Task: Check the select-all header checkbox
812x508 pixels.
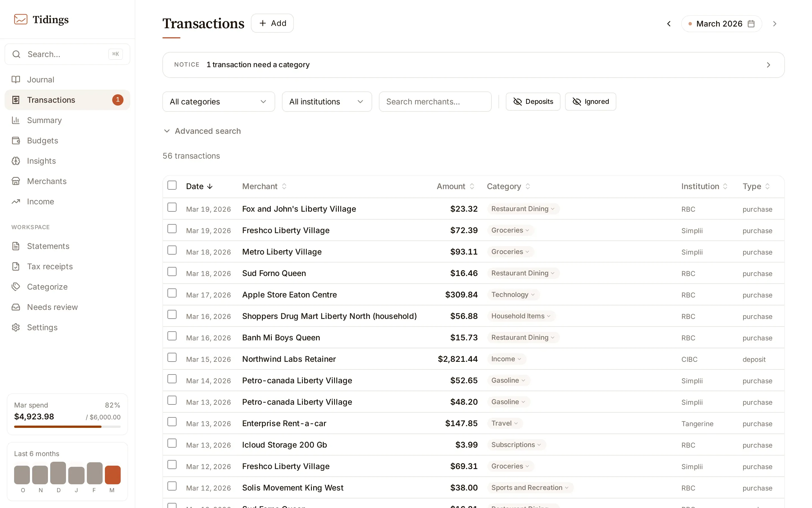Action: [172, 185]
